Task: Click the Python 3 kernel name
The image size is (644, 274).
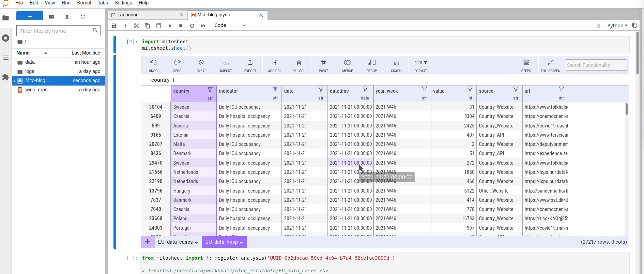Action: (x=617, y=26)
